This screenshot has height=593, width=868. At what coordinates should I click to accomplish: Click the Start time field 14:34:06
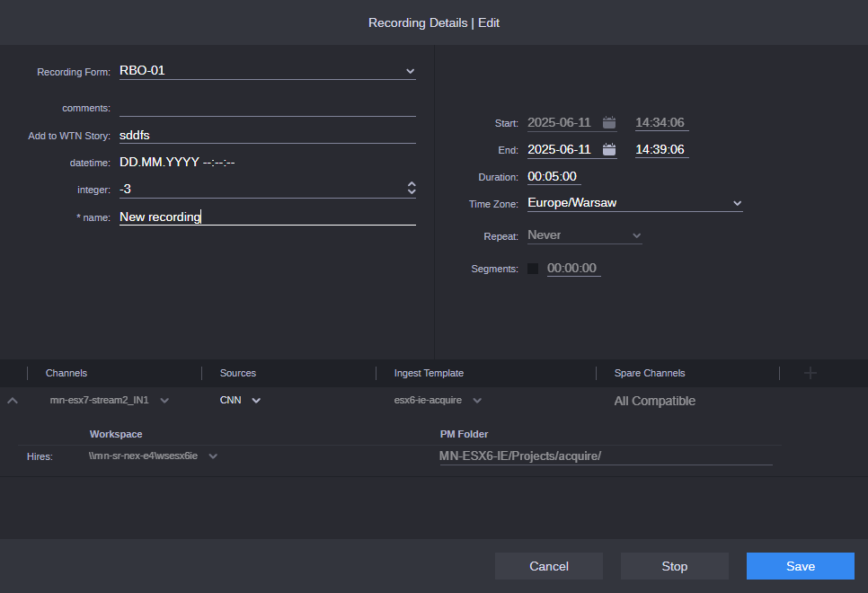(661, 122)
